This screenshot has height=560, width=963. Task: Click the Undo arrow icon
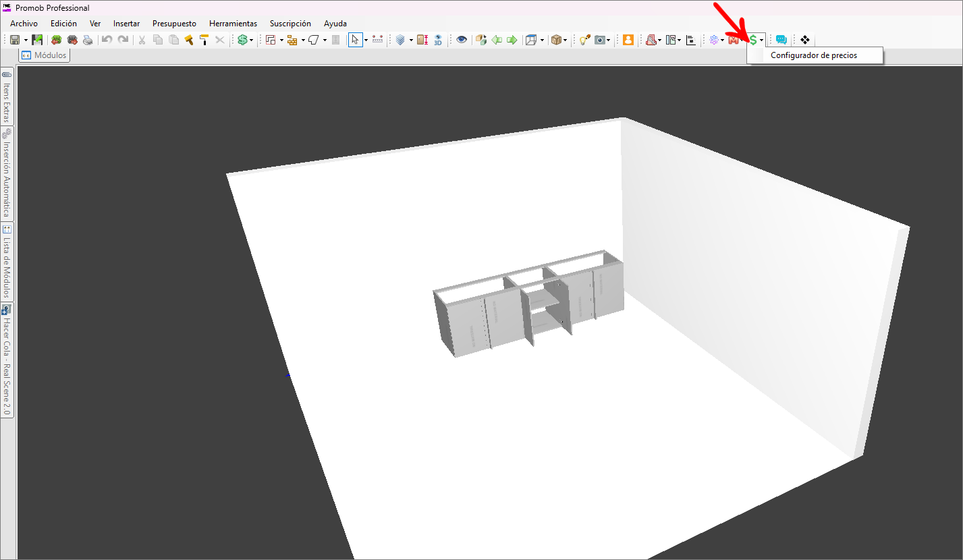click(x=107, y=40)
